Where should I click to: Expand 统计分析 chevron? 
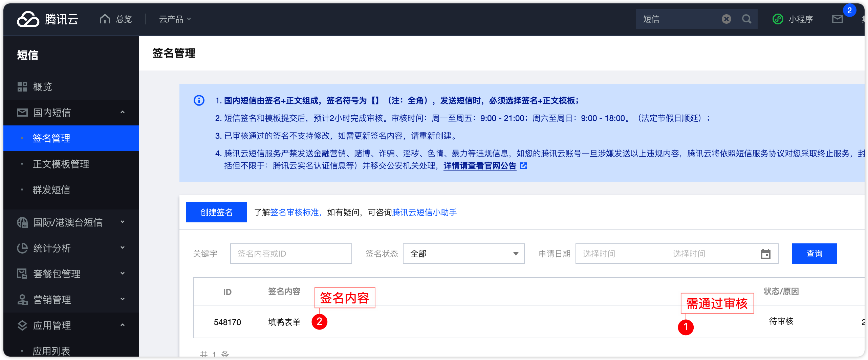pyautogui.click(x=123, y=248)
